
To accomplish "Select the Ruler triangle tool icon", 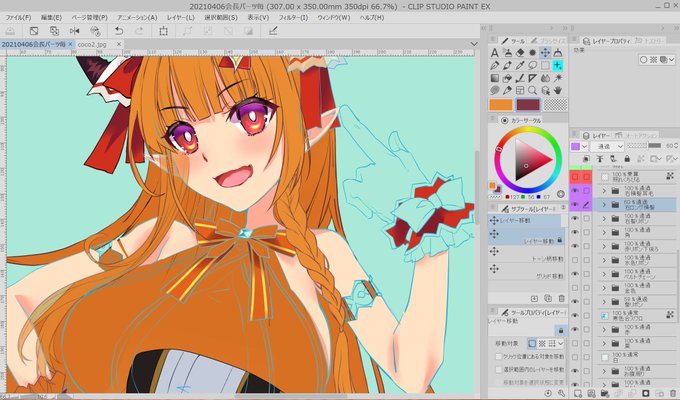I will coord(533,78).
